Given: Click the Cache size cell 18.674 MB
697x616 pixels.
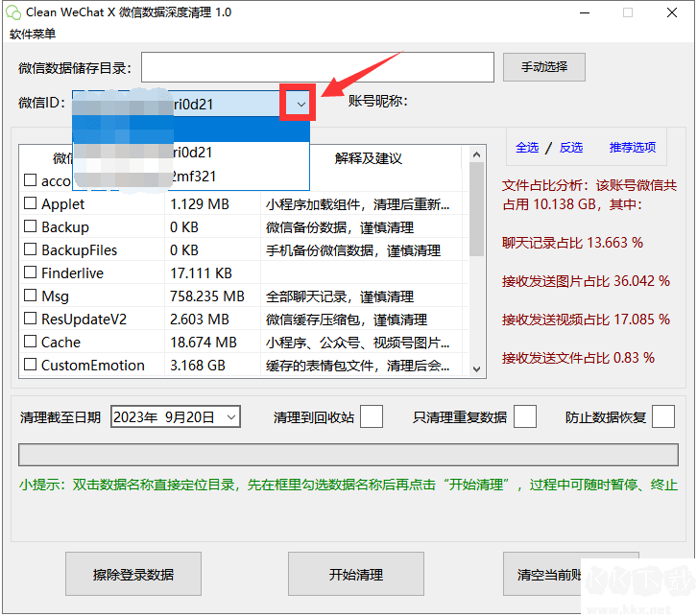Looking at the screenshot, I should click(x=204, y=343).
